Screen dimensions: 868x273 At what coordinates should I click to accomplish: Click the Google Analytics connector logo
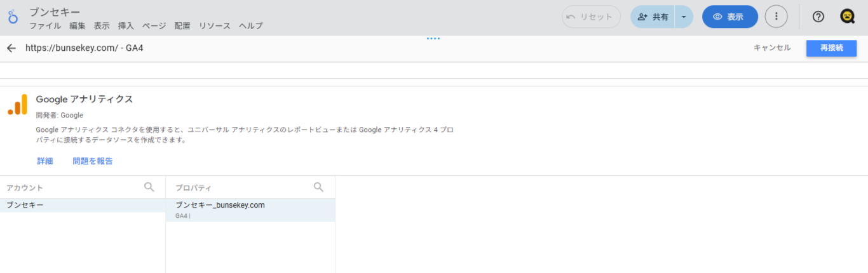tap(18, 105)
